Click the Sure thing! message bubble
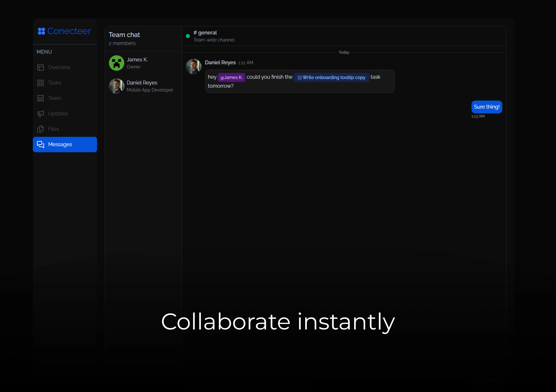 pos(487,107)
